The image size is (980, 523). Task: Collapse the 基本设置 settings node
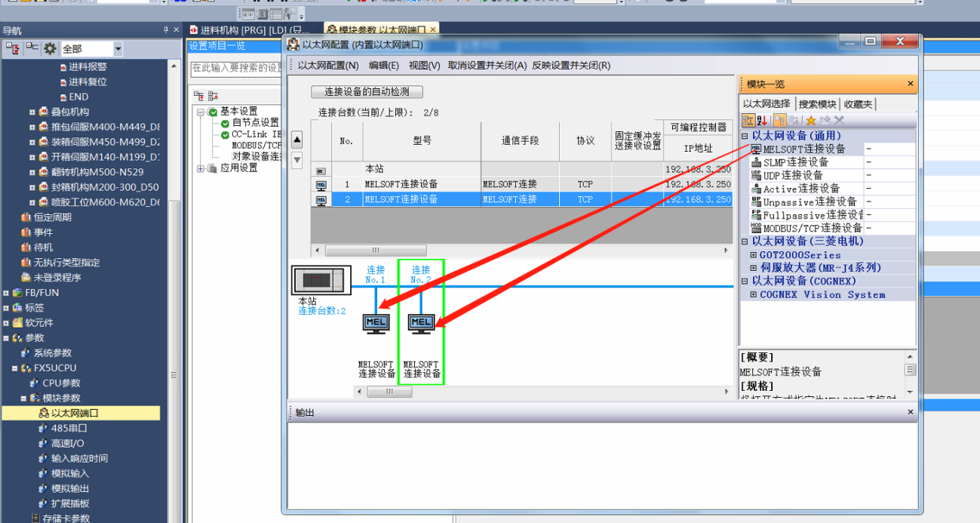click(x=201, y=112)
